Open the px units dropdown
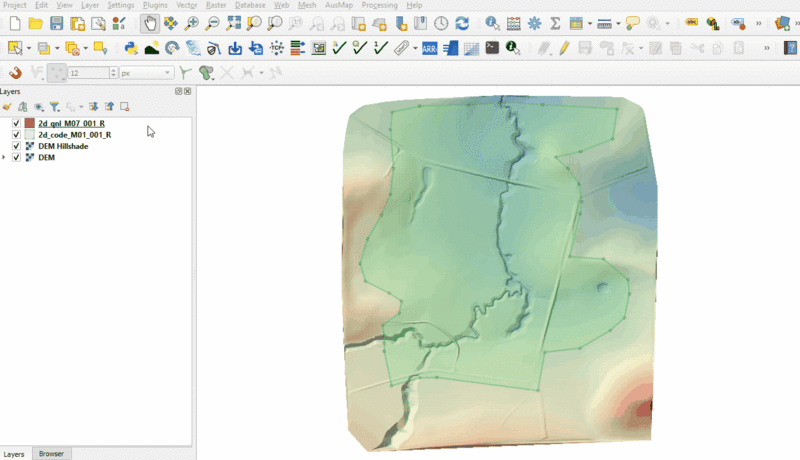 click(146, 73)
